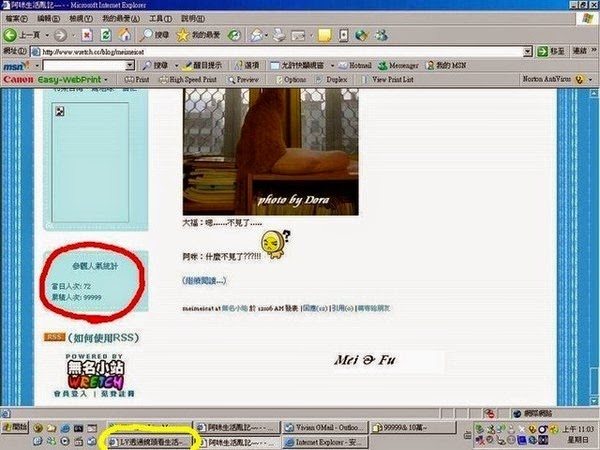Click the 免費註冊 link
Viewport: 600px width, 450px height.
118,393
